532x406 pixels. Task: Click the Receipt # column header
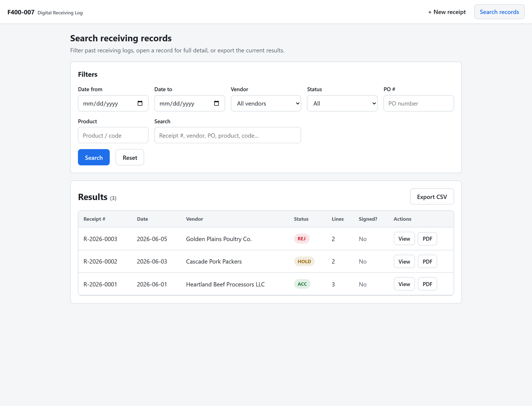[x=94, y=219]
